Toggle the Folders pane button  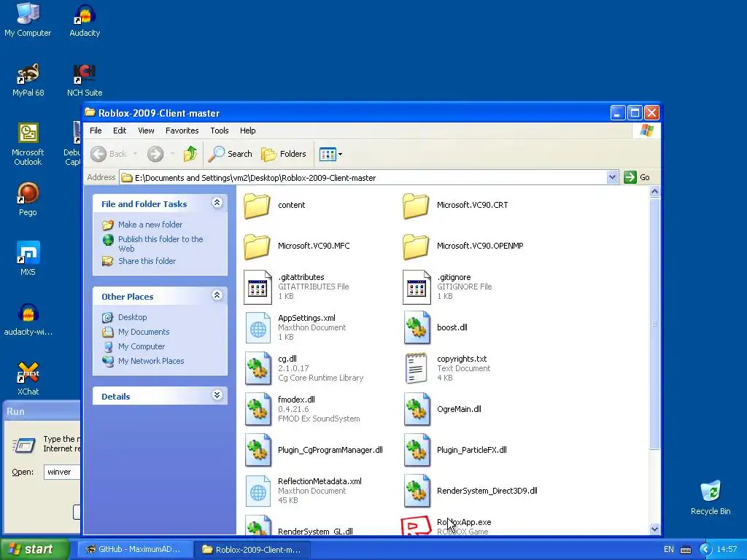point(284,154)
